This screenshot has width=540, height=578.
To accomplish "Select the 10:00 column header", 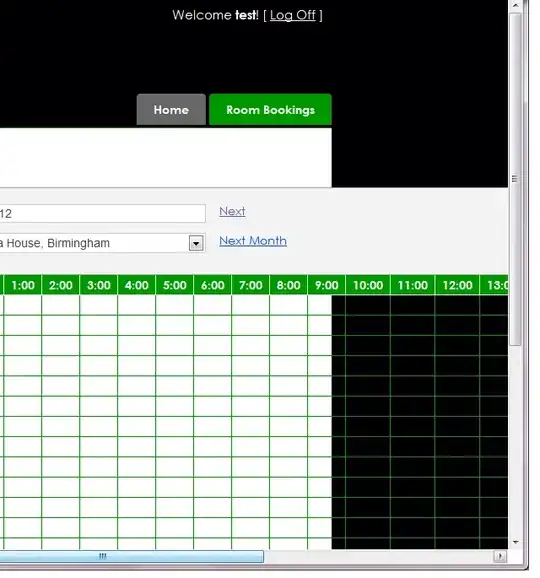I will [x=368, y=285].
